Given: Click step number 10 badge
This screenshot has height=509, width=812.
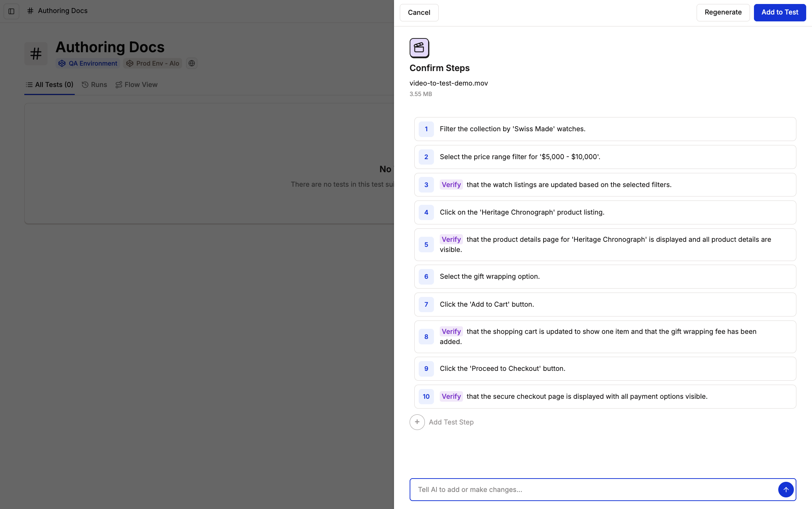Looking at the screenshot, I should coord(426,397).
